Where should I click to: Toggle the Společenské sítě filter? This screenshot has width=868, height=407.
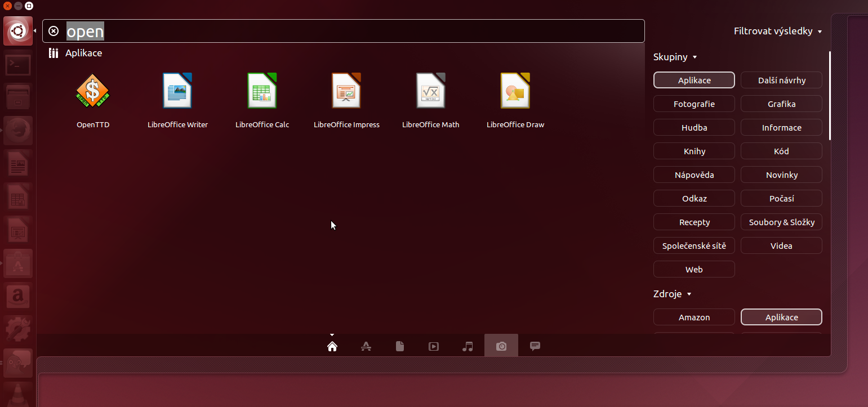coord(694,245)
